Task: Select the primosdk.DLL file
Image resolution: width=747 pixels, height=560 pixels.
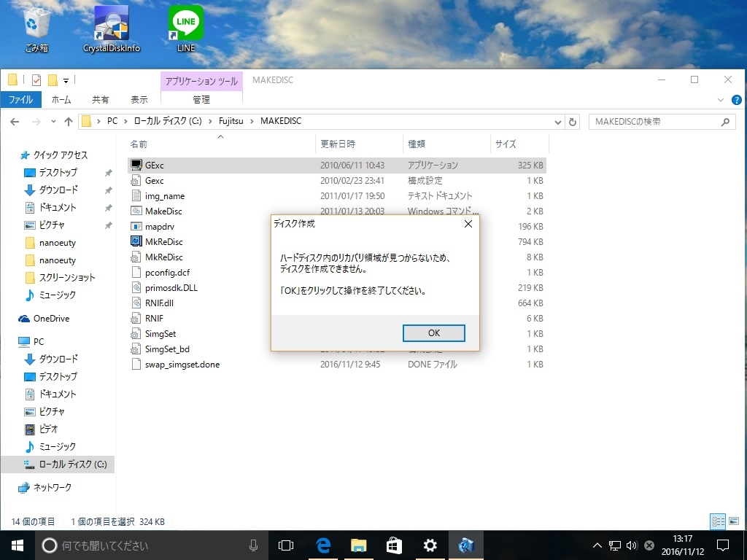Action: pyautogui.click(x=200, y=287)
